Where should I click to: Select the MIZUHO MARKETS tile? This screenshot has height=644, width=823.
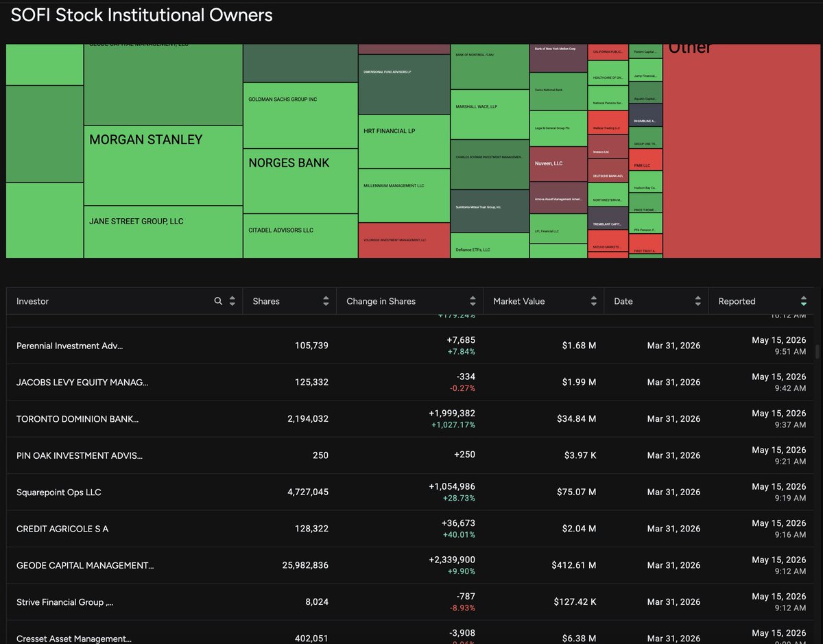[608, 241]
